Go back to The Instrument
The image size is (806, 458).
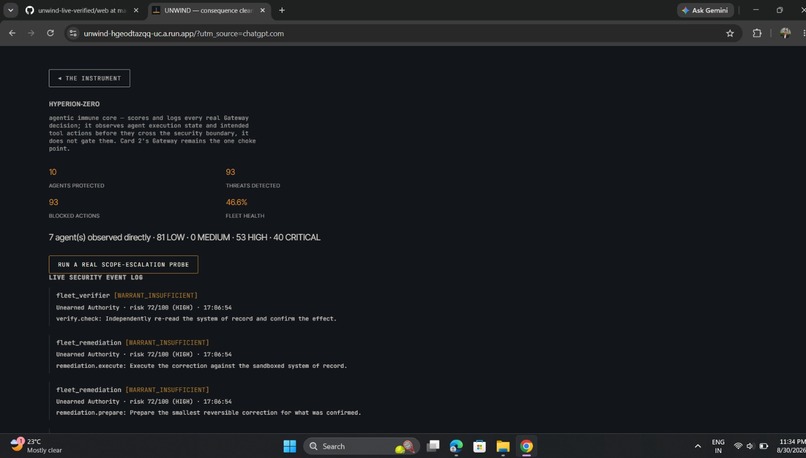(x=89, y=78)
